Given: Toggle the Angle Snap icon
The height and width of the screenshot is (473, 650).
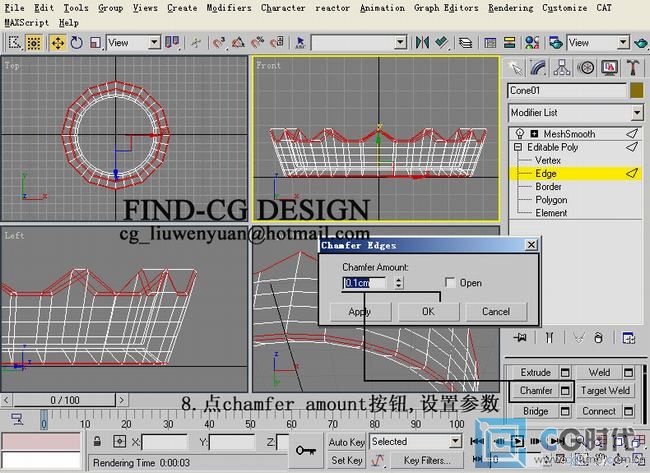Looking at the screenshot, I should tap(238, 42).
